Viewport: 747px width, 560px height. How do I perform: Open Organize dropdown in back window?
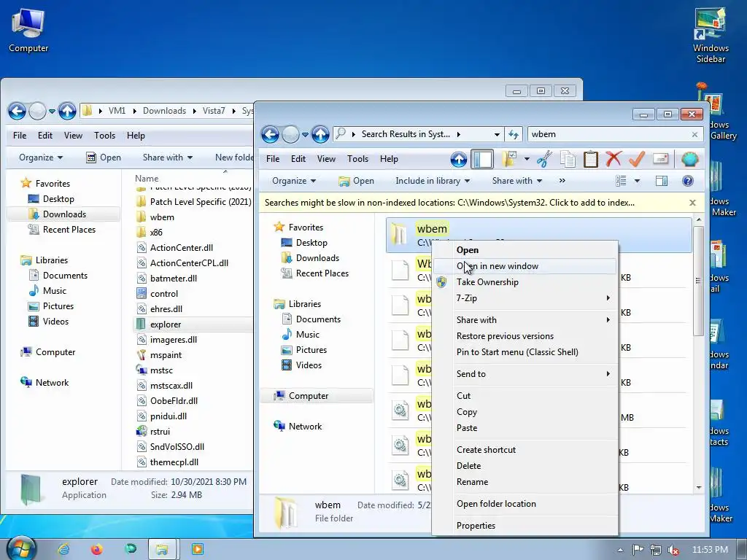tap(41, 157)
